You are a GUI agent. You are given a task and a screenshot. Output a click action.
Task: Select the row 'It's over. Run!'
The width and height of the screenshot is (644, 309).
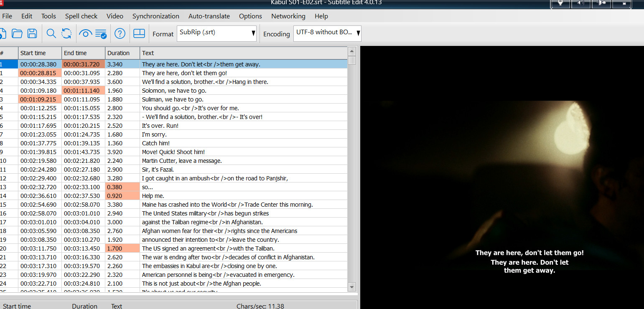pos(174,126)
